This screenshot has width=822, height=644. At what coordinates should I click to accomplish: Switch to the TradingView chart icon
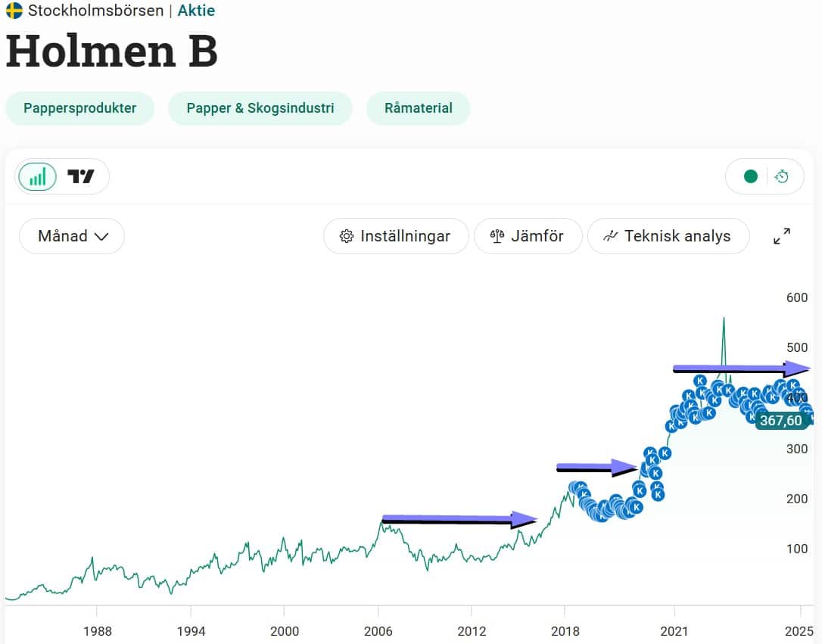pyautogui.click(x=80, y=176)
